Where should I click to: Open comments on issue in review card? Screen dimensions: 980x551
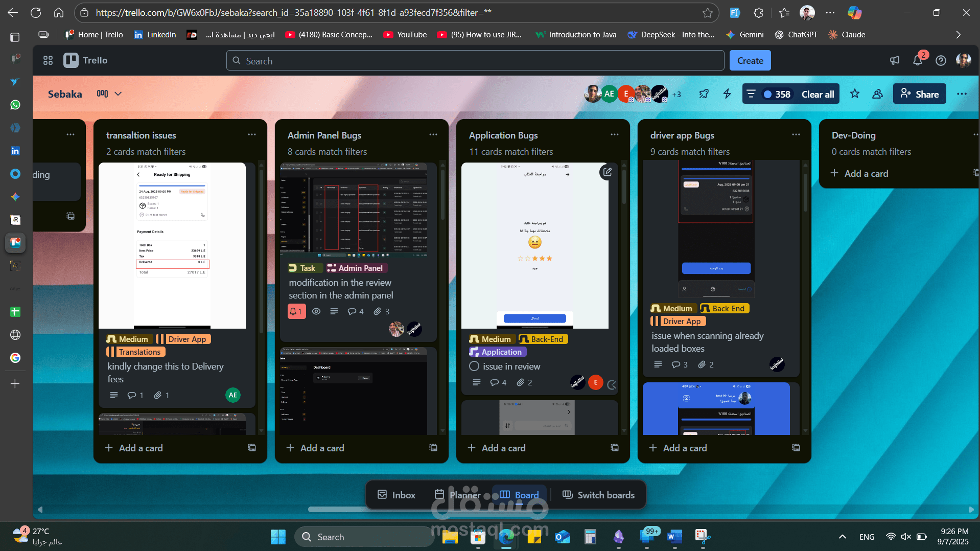point(498,382)
